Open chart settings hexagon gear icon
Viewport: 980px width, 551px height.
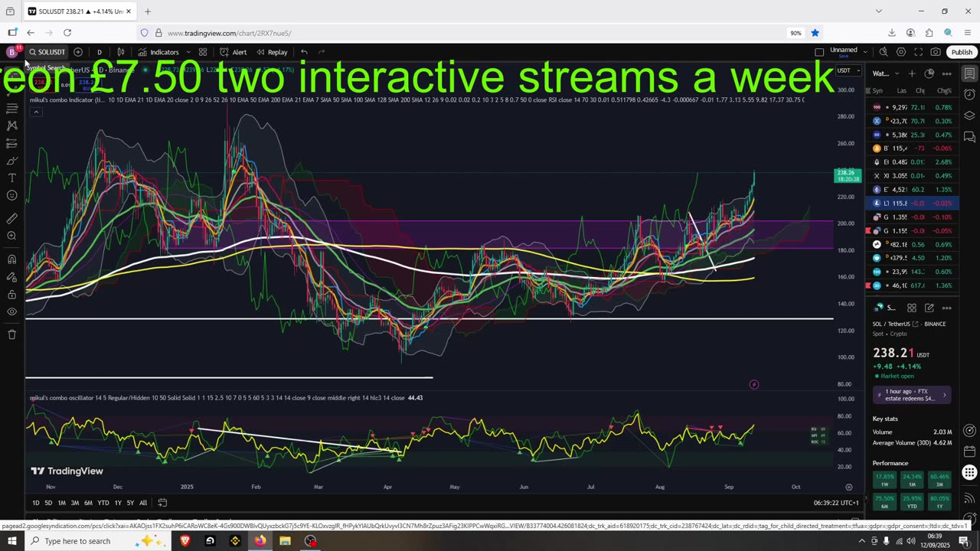point(901,52)
